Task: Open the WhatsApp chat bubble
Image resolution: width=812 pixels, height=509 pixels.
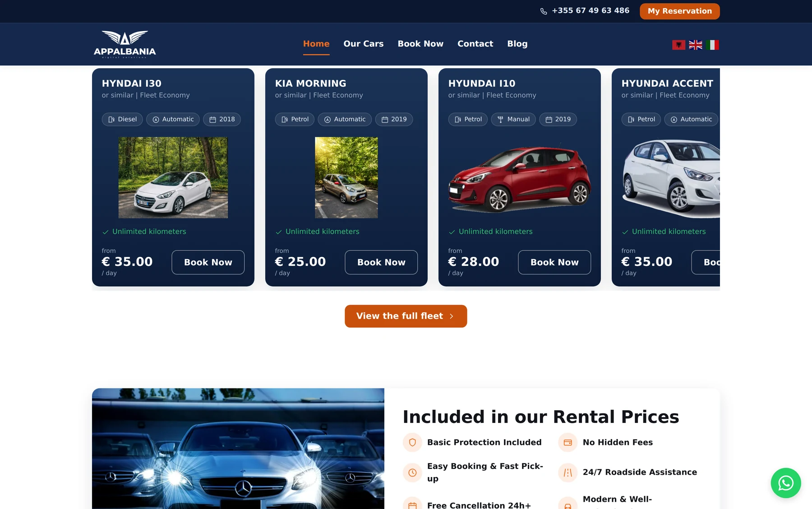Action: (786, 483)
